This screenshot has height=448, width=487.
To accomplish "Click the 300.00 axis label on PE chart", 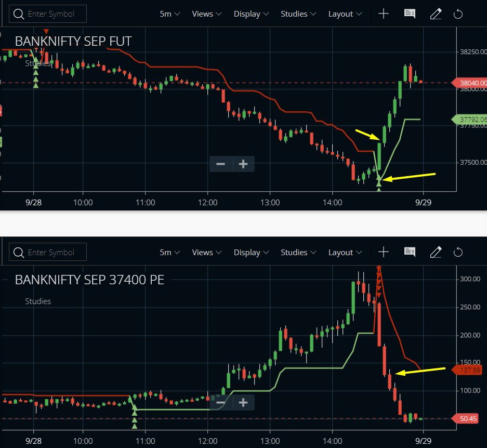I will click(x=470, y=279).
